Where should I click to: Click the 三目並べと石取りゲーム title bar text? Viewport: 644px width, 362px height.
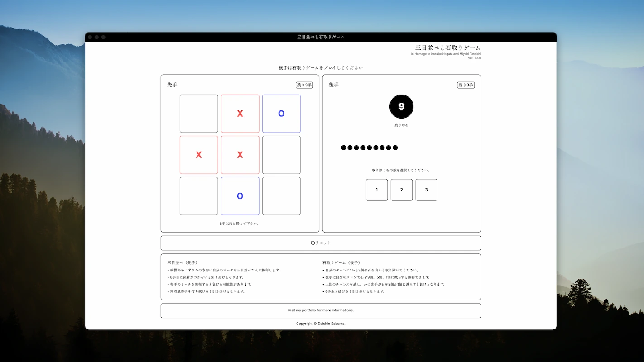[321, 37]
